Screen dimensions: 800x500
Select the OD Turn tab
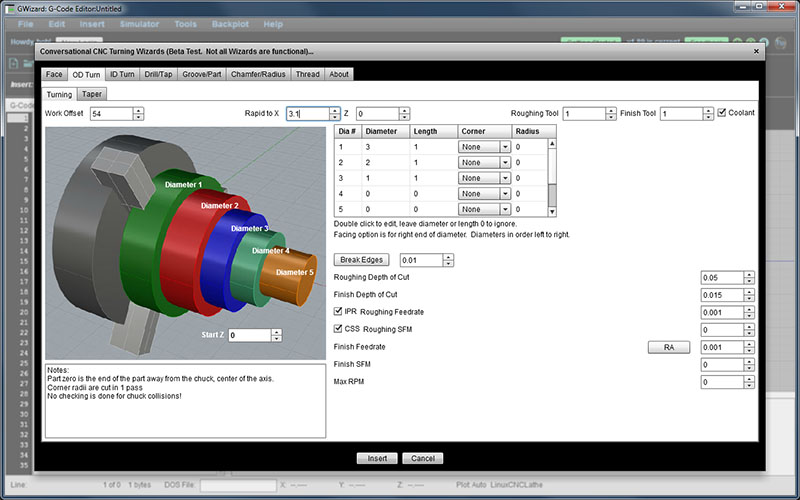point(86,74)
